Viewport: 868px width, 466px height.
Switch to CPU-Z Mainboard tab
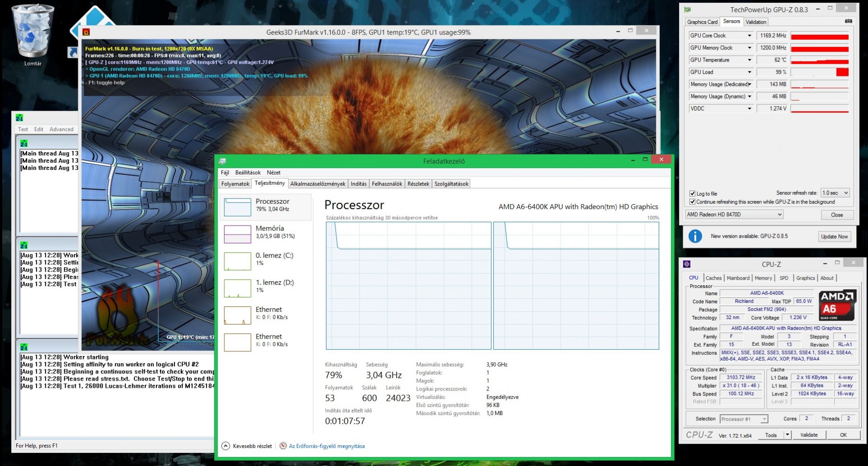pyautogui.click(x=738, y=278)
